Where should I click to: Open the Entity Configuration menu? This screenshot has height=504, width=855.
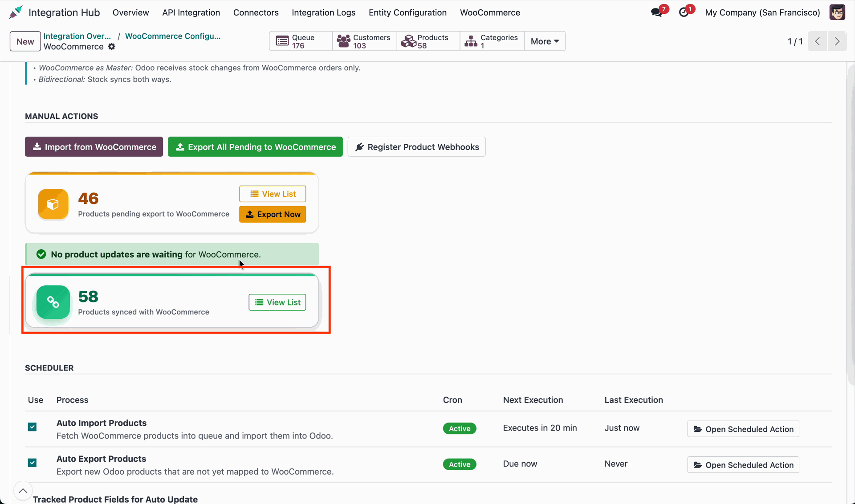coord(407,12)
